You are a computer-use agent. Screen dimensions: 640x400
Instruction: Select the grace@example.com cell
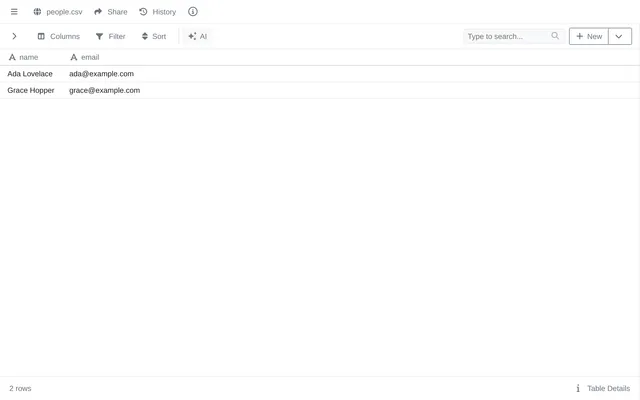(104, 90)
